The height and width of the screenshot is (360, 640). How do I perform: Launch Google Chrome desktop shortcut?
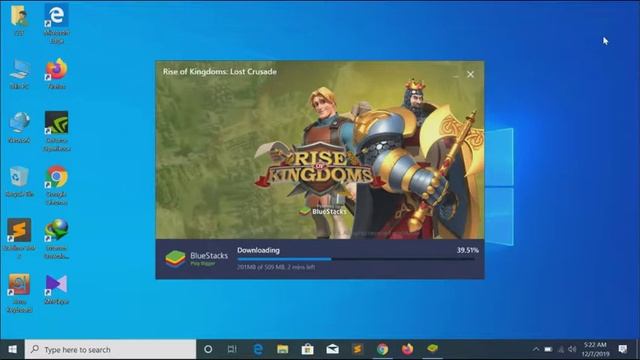click(56, 177)
